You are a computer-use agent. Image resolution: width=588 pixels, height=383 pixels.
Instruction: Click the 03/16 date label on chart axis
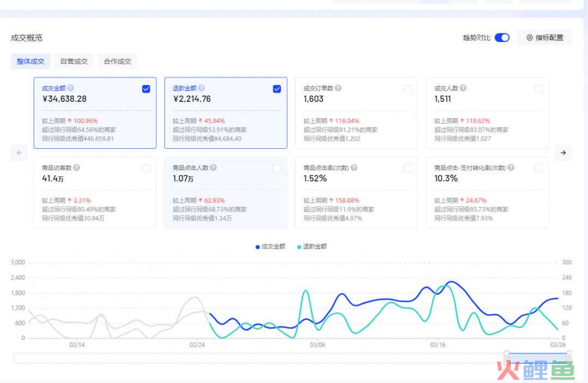[x=438, y=345]
